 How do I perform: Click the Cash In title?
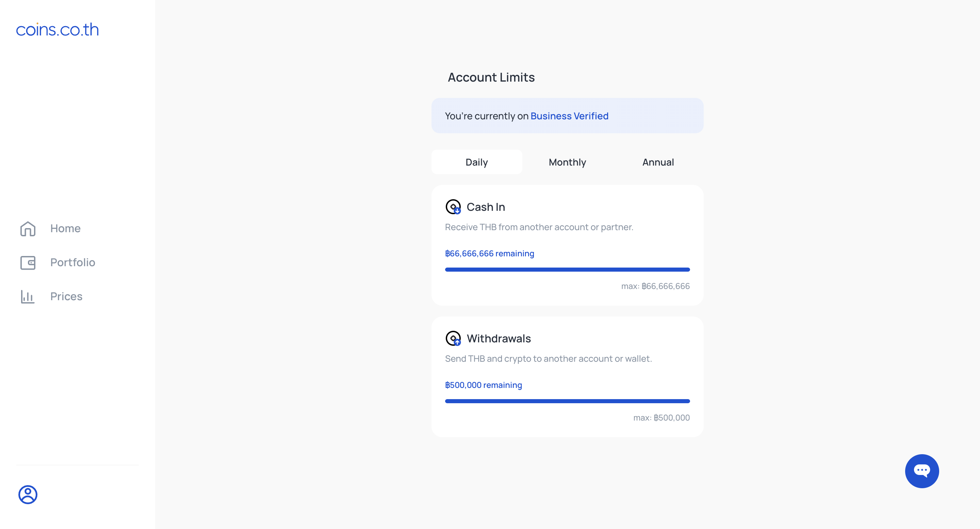(486, 207)
